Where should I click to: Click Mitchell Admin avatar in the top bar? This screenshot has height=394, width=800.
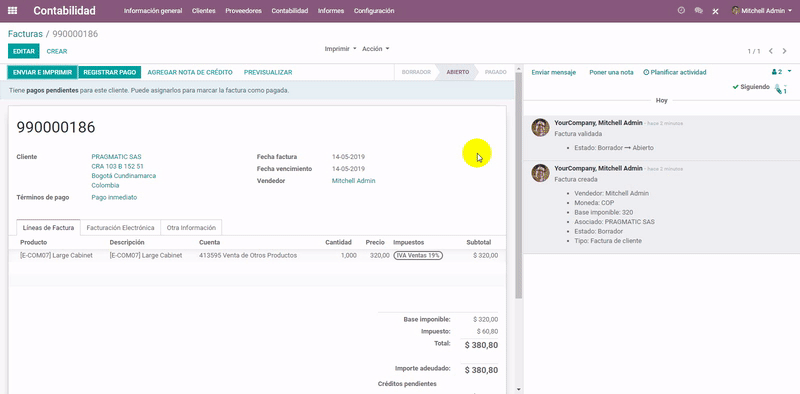coord(735,11)
